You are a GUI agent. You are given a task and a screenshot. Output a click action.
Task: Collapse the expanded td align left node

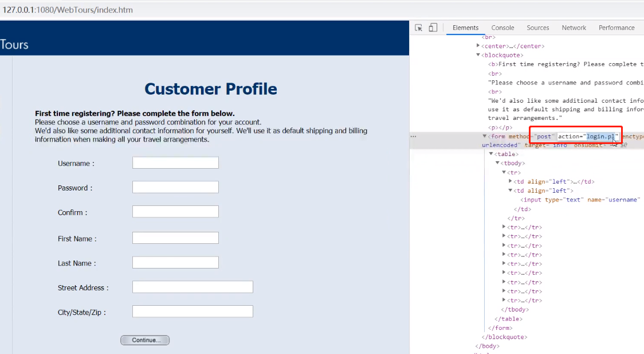click(x=510, y=190)
